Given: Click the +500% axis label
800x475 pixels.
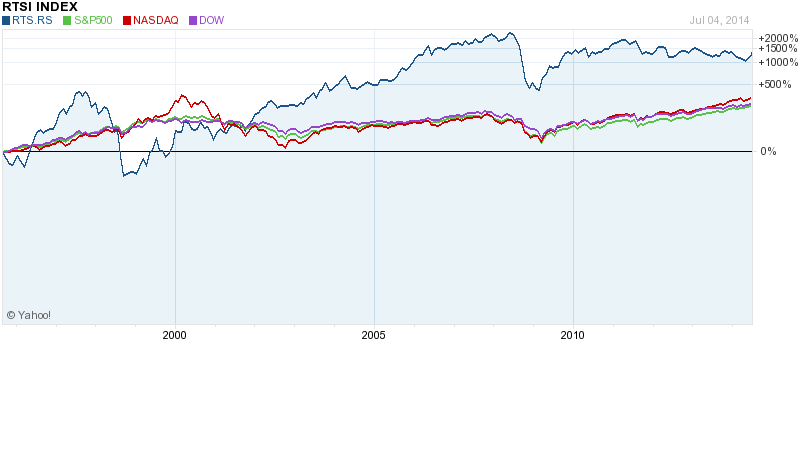Looking at the screenshot, I should coord(774,84).
